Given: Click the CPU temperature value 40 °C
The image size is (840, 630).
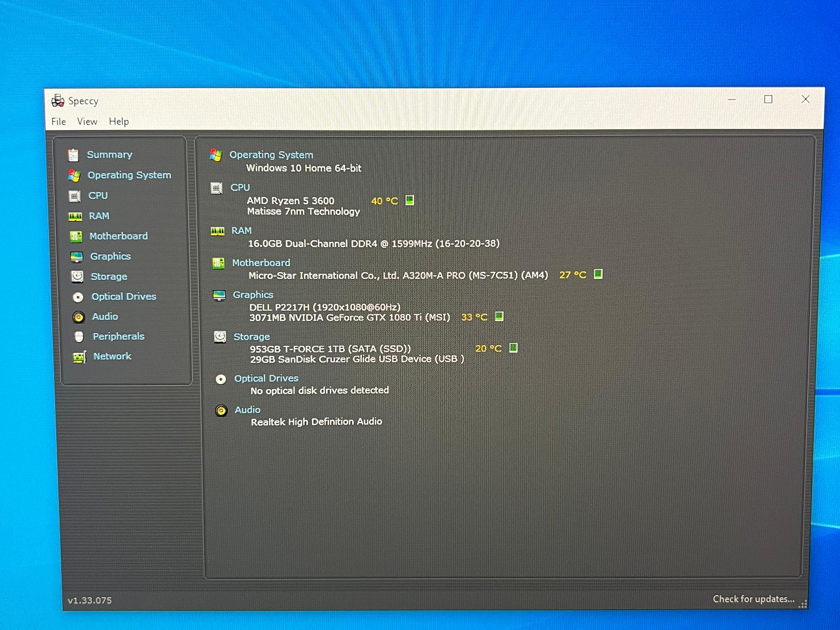Looking at the screenshot, I should click(384, 201).
